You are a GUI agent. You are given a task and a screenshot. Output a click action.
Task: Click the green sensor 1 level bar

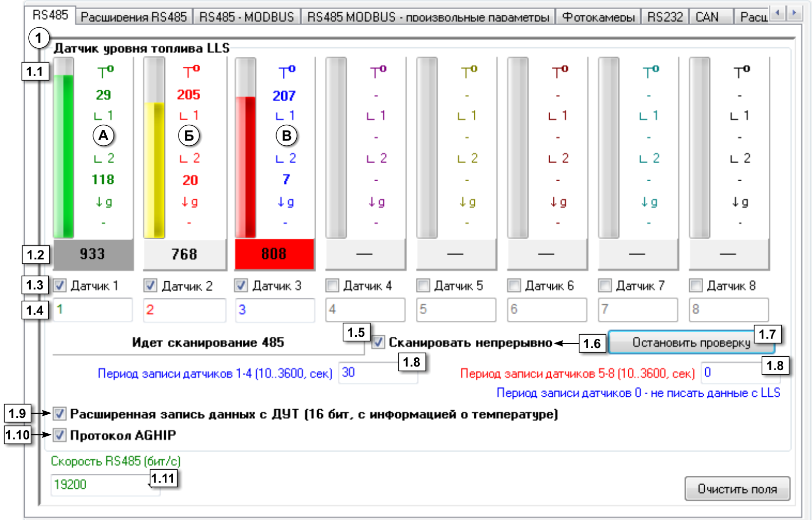64,148
